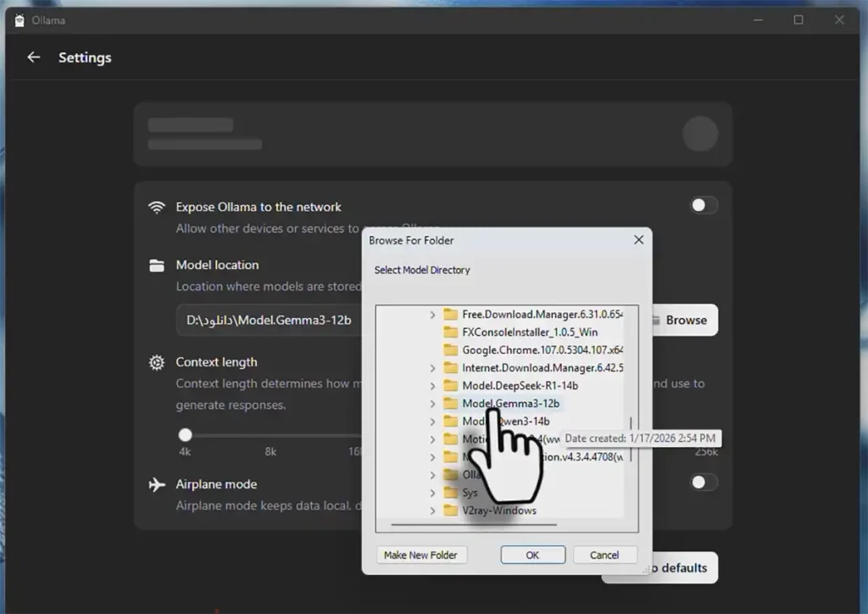Click OK in Browse For Folder
Image resolution: width=868 pixels, height=614 pixels.
[532, 555]
